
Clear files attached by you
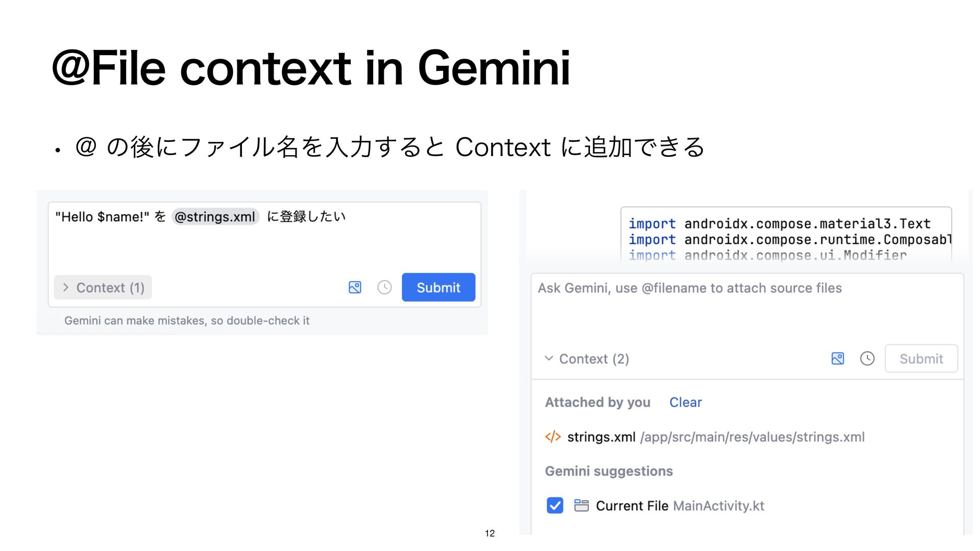pos(685,403)
